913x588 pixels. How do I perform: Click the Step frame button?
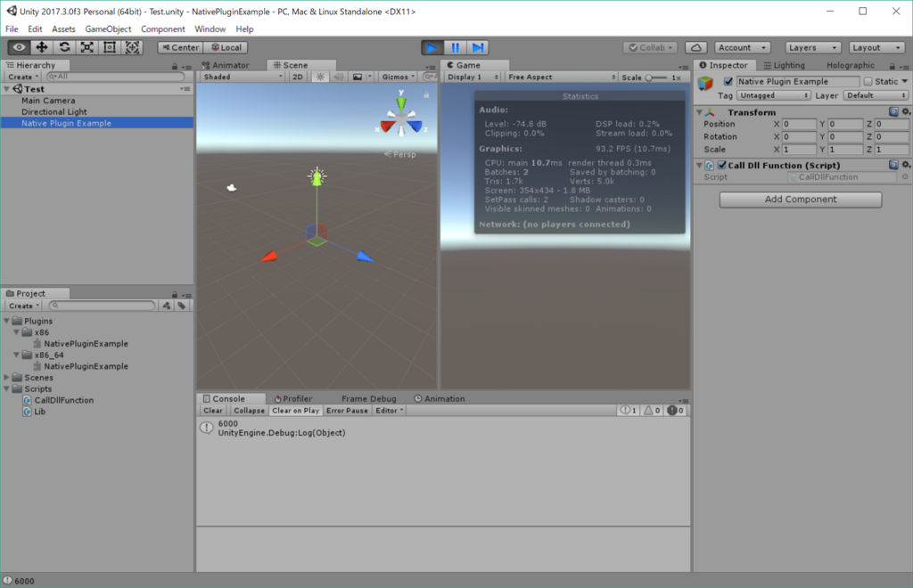(x=478, y=47)
